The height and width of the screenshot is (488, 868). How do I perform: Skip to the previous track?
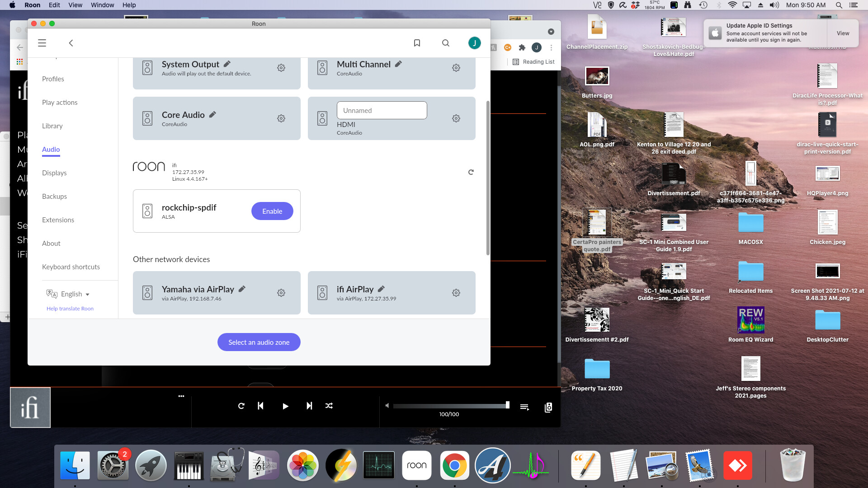[260, 406]
